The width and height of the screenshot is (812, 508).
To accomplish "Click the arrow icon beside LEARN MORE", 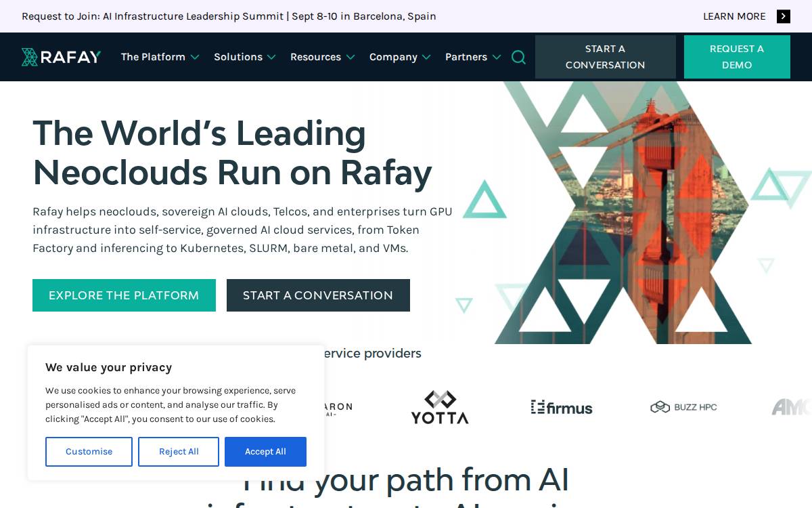I will [784, 16].
